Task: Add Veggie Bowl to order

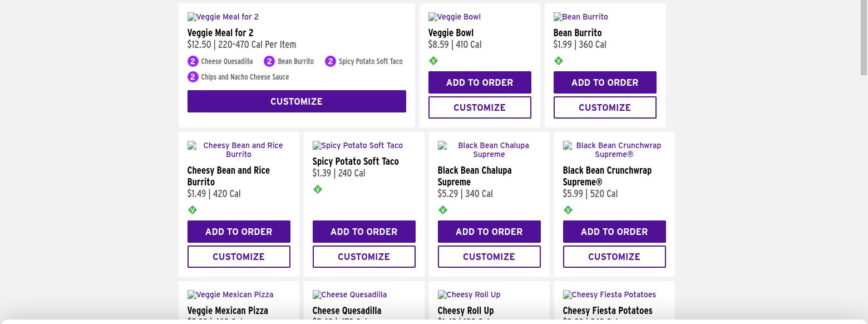Action: tap(480, 82)
